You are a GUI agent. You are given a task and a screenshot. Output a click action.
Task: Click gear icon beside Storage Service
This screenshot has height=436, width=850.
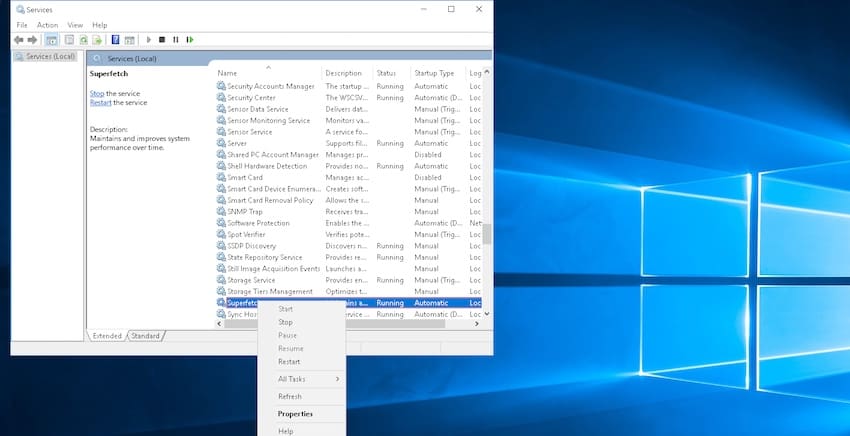pos(221,279)
